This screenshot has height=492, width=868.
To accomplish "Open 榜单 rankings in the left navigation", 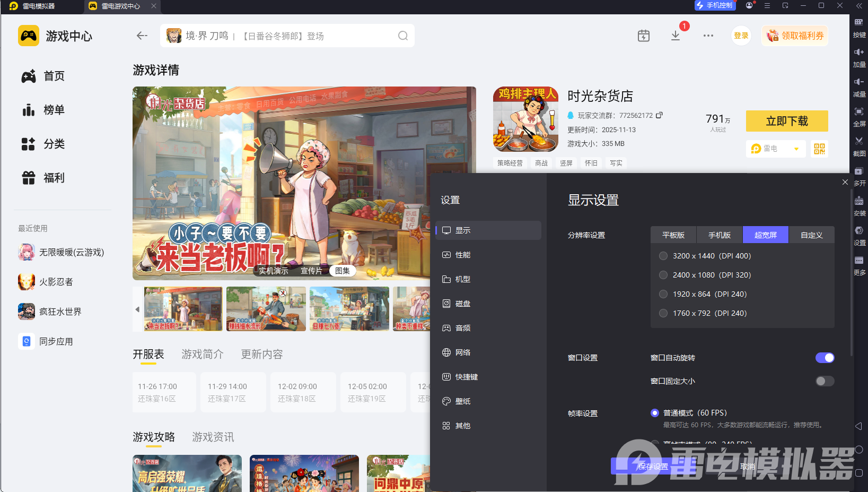I will (x=43, y=110).
